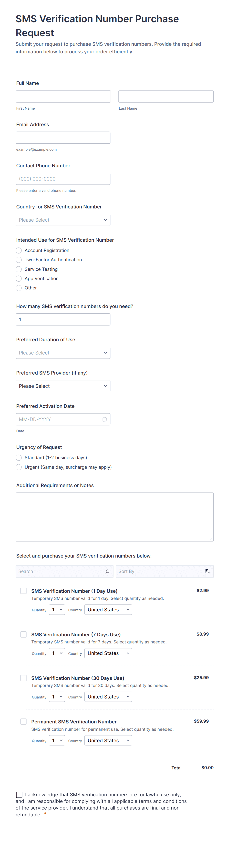The height and width of the screenshot is (868, 227).
Task: Expand Preferred SMS Provider dropdown
Action: (63, 386)
